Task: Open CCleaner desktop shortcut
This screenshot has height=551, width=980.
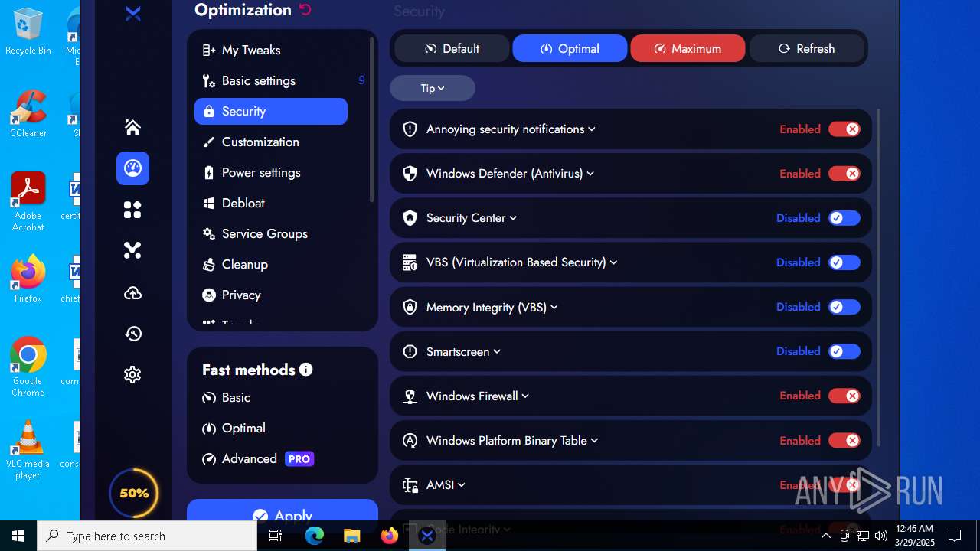Action: [x=28, y=113]
